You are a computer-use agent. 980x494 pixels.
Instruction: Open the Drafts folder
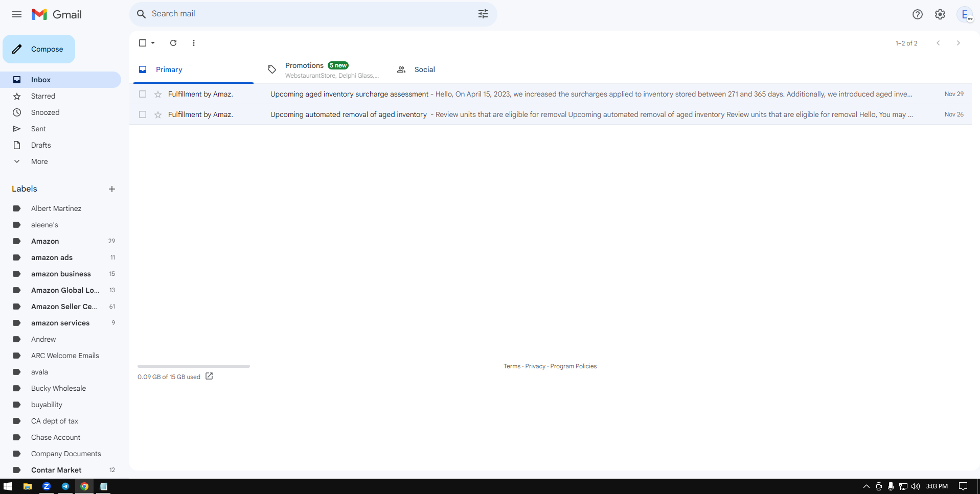tap(60, 145)
